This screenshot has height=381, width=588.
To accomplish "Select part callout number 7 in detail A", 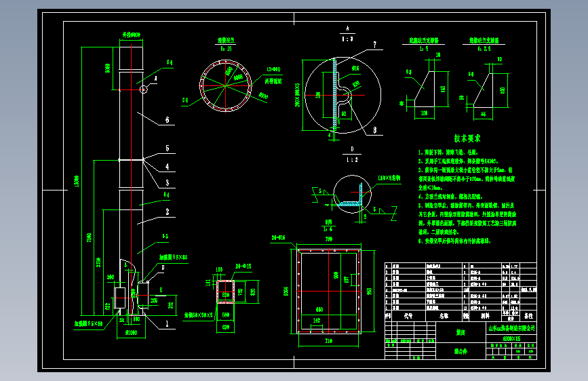I will click(374, 45).
